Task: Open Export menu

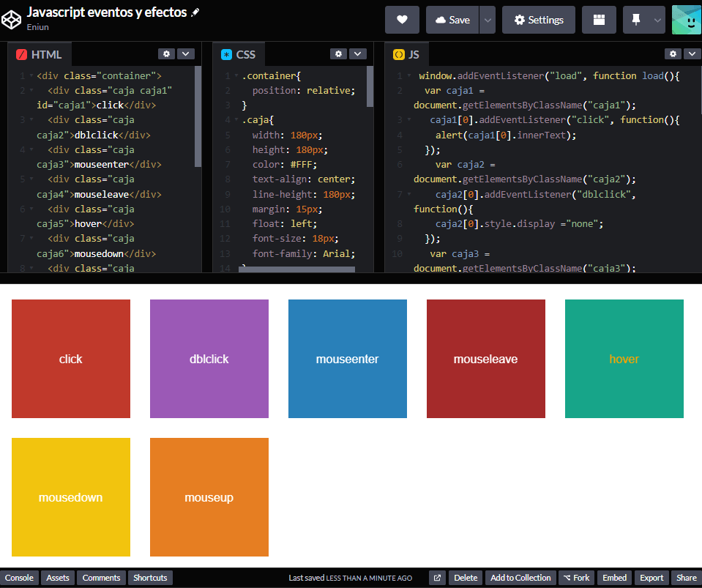Action: 651,578
